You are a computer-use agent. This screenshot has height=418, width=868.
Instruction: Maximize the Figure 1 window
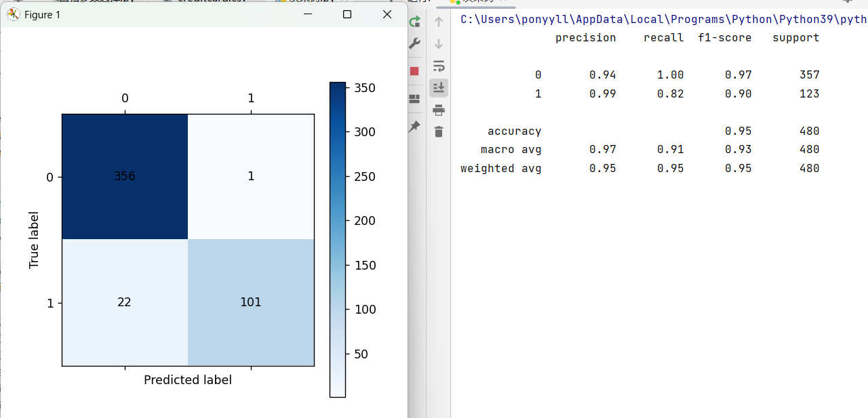pyautogui.click(x=347, y=14)
